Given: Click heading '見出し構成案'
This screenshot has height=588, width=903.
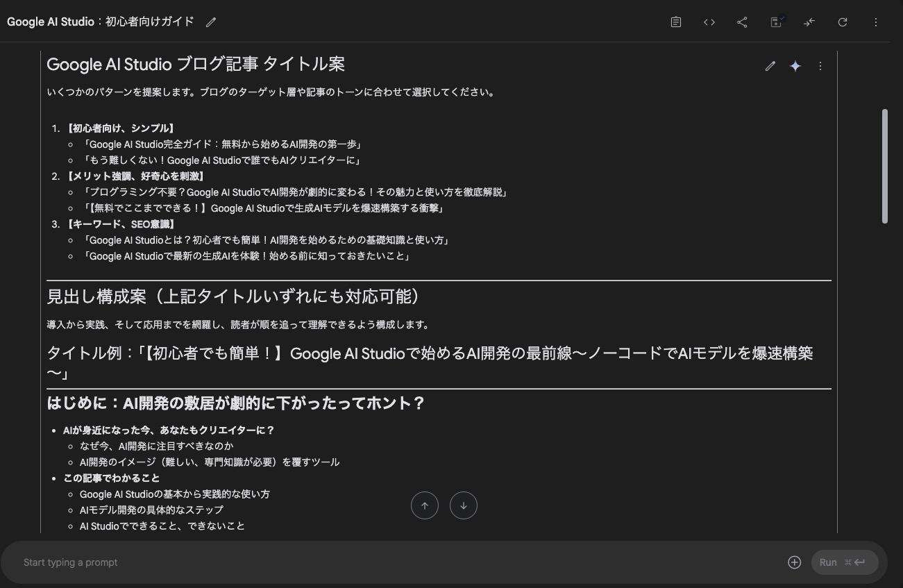Looking at the screenshot, I should click(235, 297).
